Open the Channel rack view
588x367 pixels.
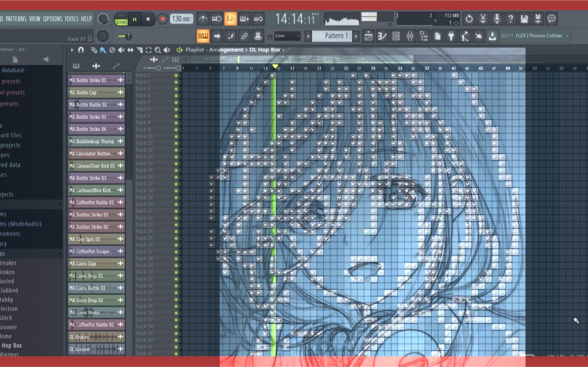coord(396,36)
